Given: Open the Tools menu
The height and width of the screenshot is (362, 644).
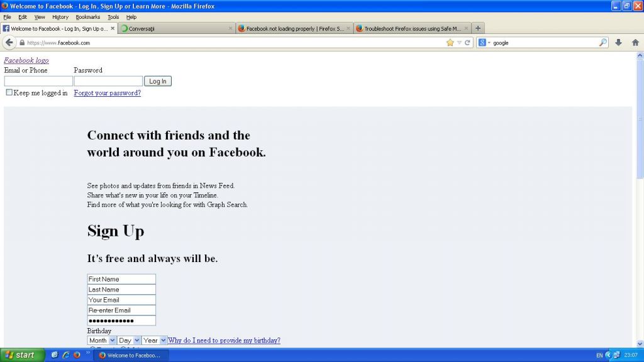Looking at the screenshot, I should point(113,17).
